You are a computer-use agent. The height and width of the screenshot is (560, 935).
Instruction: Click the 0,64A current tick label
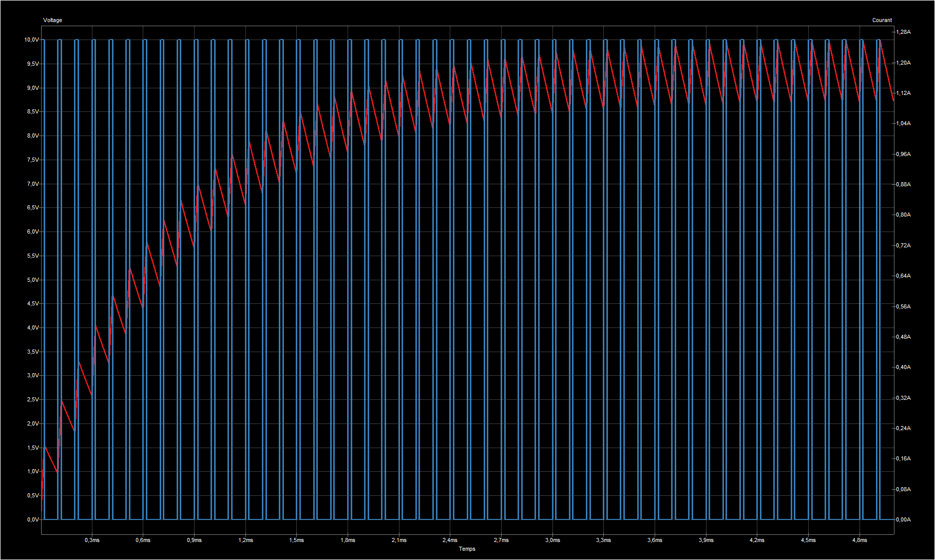(x=903, y=276)
